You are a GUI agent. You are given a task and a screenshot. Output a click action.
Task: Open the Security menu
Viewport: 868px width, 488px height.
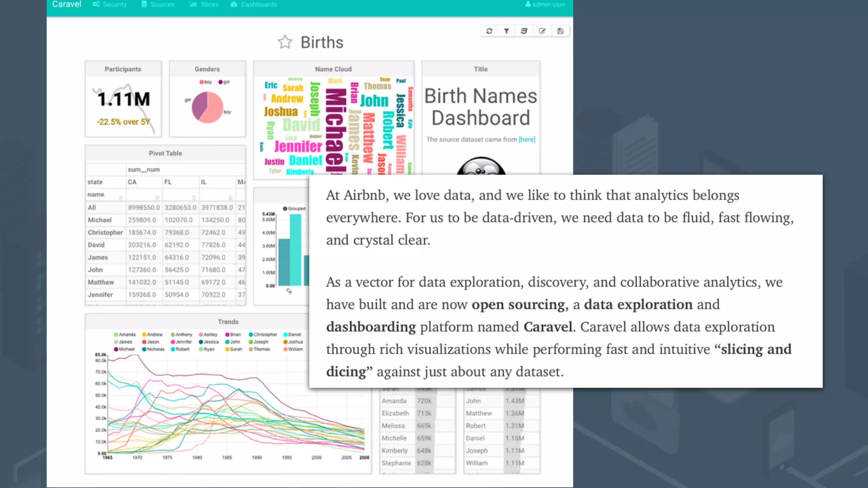(x=110, y=4)
